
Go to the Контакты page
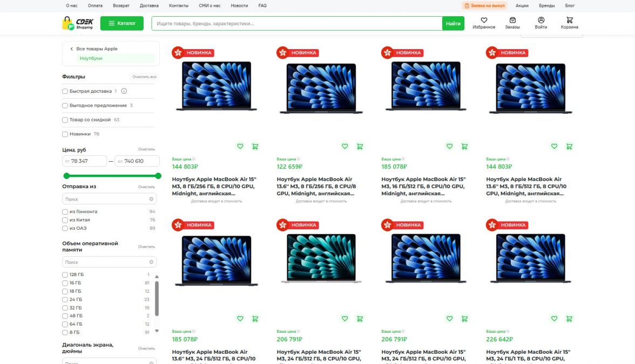tap(179, 5)
